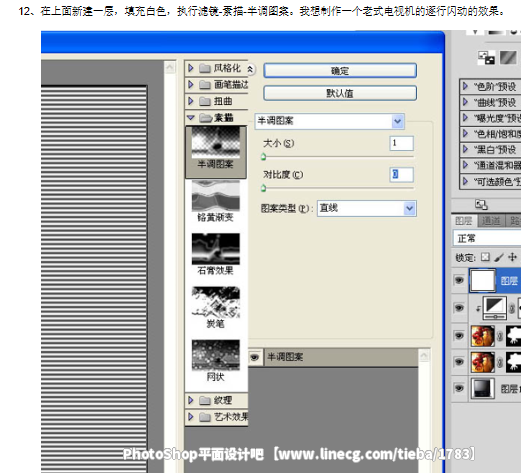Expand the 扭曲 filter folder
Image resolution: width=531 pixels, height=473 pixels.
pyautogui.click(x=191, y=101)
